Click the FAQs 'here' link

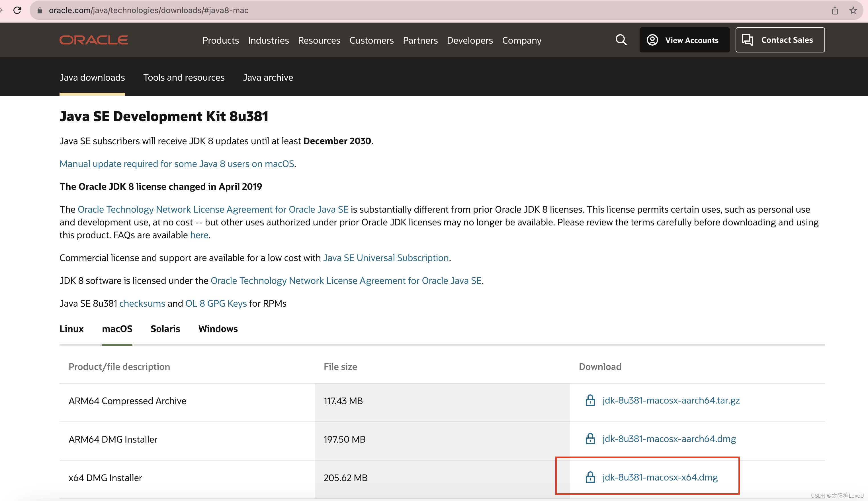(x=199, y=235)
